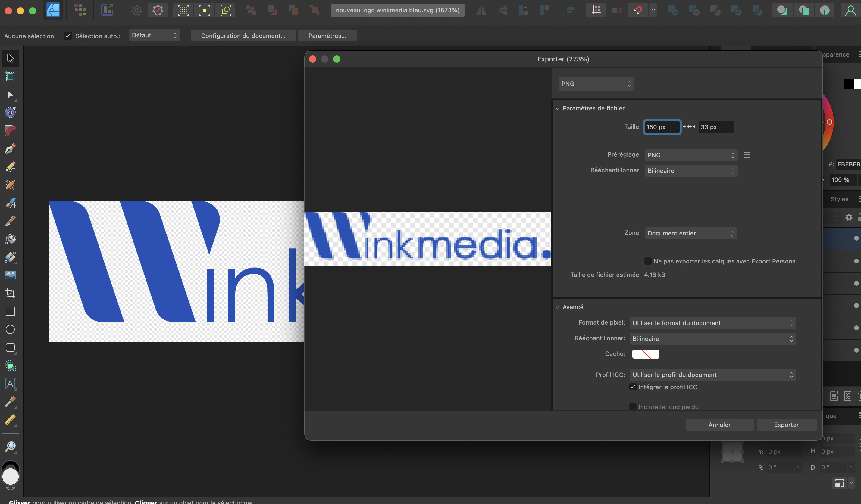
Task: Flip the document horizontally
Action: tap(481, 10)
